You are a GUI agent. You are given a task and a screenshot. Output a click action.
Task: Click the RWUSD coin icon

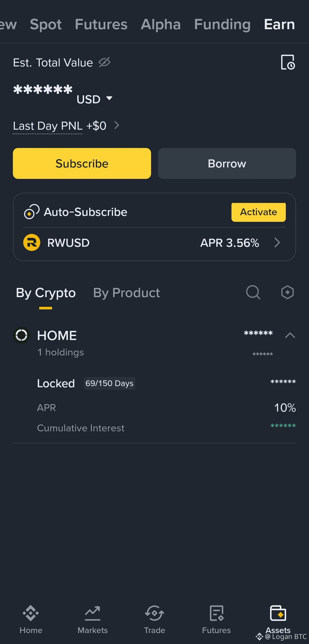[x=31, y=242]
